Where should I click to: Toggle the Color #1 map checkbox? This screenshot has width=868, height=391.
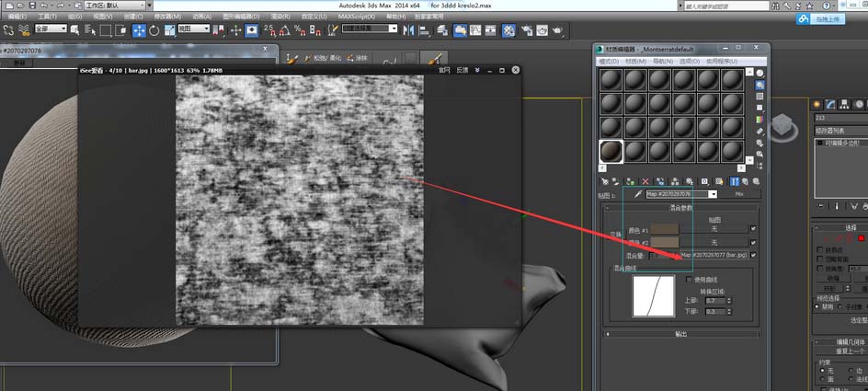tap(753, 229)
